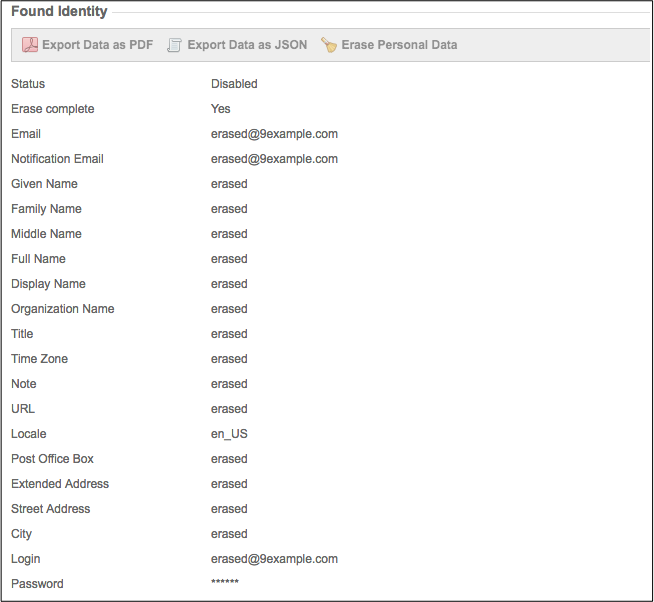Image resolution: width=654 pixels, height=602 pixels.
Task: Select the en_US Locale value
Action: (229, 434)
